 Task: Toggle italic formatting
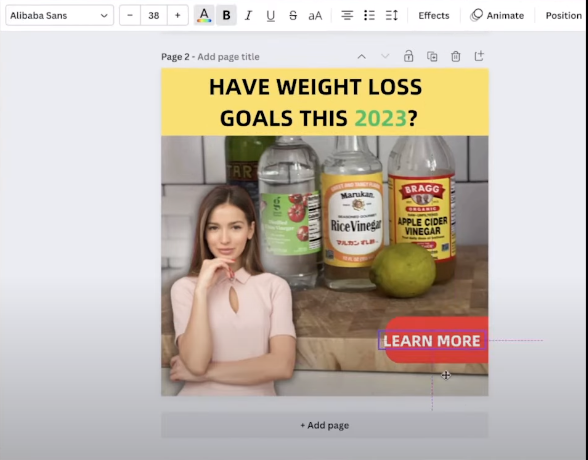coord(248,15)
